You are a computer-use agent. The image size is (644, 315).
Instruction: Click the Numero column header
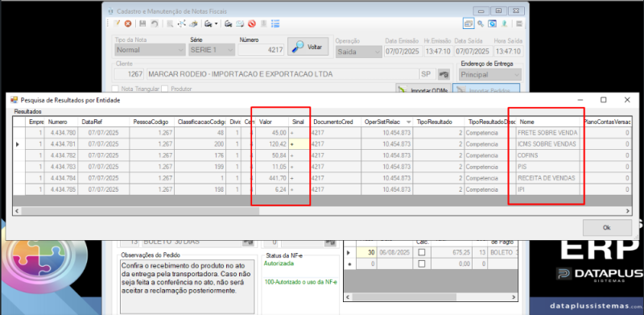62,122
